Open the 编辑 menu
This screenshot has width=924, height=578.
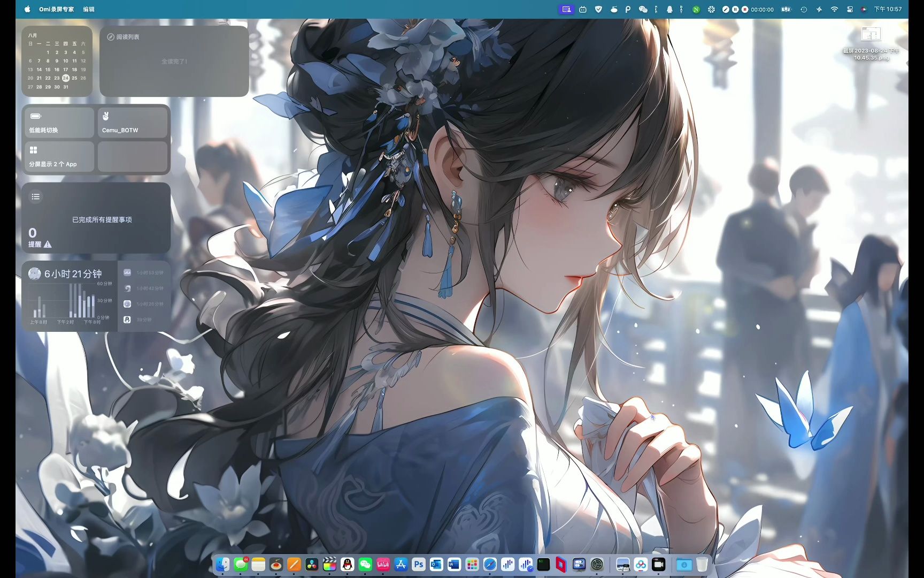click(89, 9)
